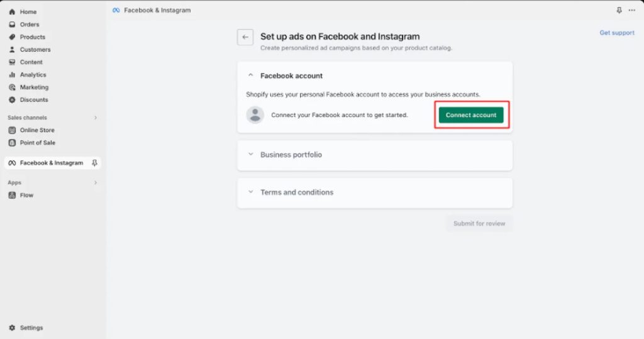Open the three-dots more menu in header
Screen dimensions: 644x339
pyautogui.click(x=631, y=10)
